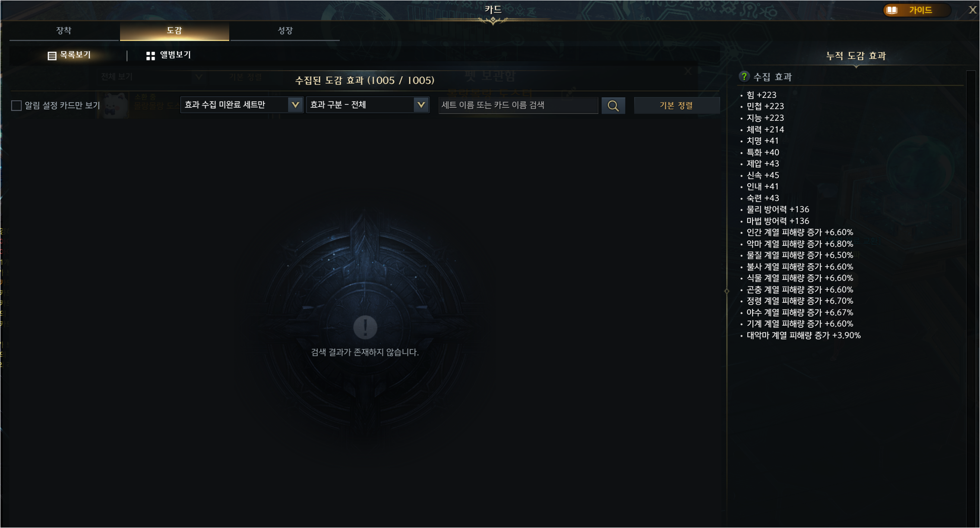Click the 기본 정렬 button
Screen dimensions: 980x528
[677, 106]
